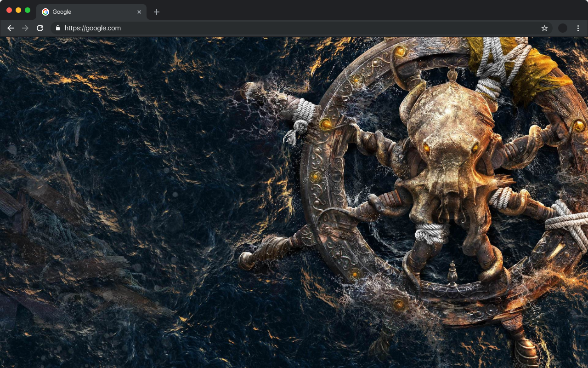The width and height of the screenshot is (588, 368).
Task: Click the Google favicon in the tab
Action: (45, 12)
